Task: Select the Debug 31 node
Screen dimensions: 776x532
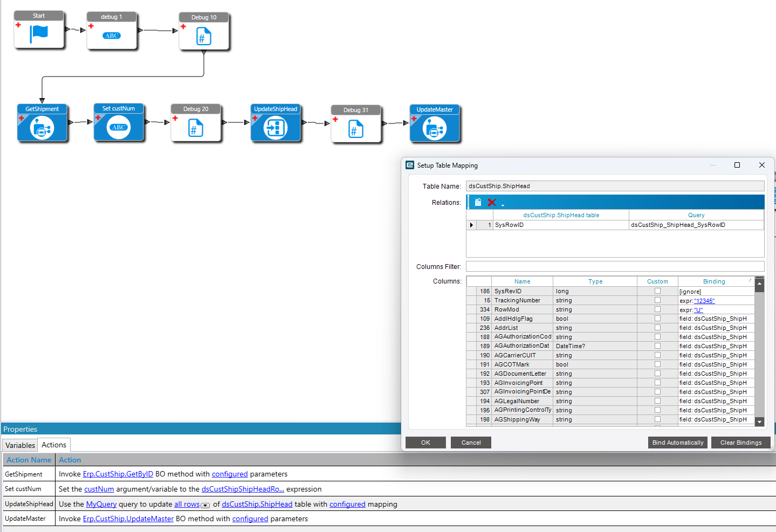Action: click(x=356, y=124)
